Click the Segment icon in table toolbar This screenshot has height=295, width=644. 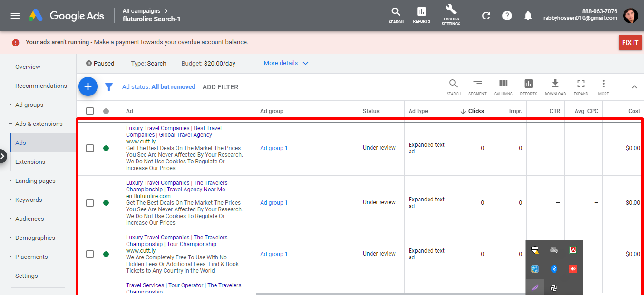pos(477,86)
